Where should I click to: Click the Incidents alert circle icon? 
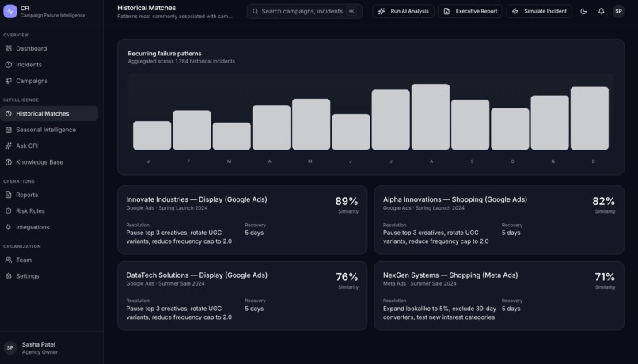pyautogui.click(x=9, y=65)
